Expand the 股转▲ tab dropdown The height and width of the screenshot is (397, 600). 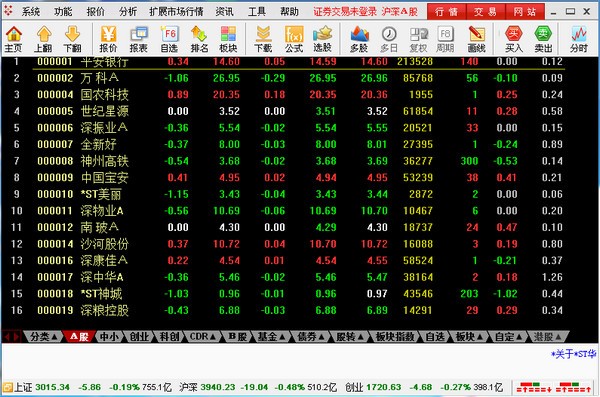(349, 337)
